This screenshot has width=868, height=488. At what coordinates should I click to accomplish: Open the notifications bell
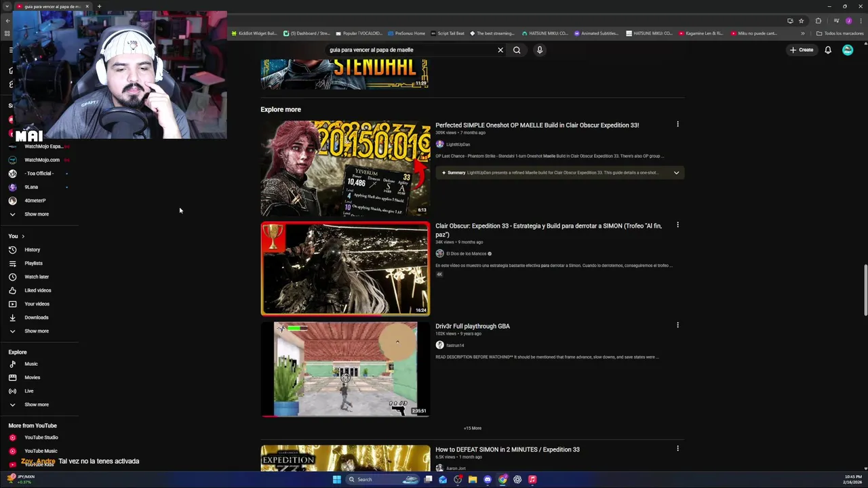[828, 49]
